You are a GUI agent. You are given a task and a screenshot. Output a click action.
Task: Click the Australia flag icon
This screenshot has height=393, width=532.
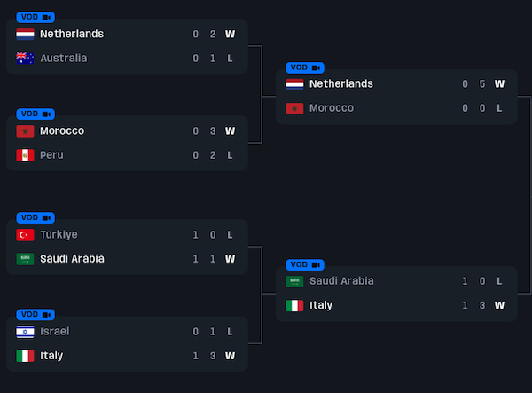tap(25, 59)
